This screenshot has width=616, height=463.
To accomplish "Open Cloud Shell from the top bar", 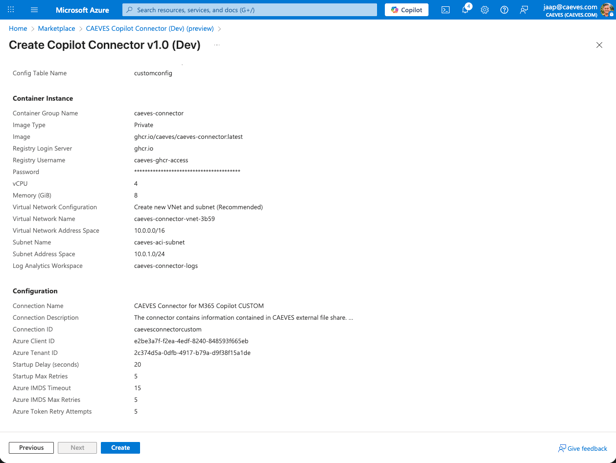I will coord(445,10).
